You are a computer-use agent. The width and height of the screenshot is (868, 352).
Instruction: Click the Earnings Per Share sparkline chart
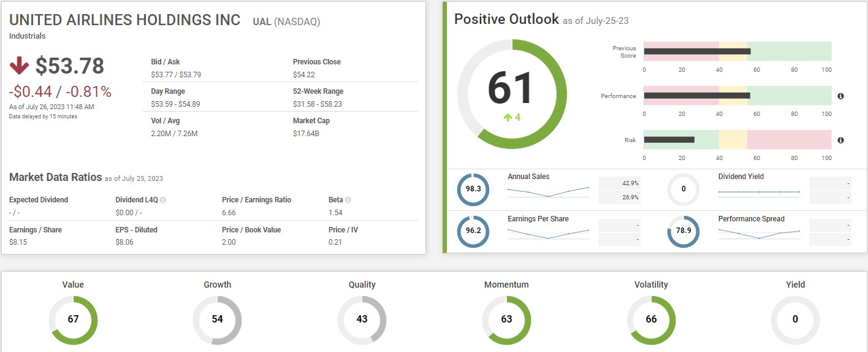pos(549,233)
